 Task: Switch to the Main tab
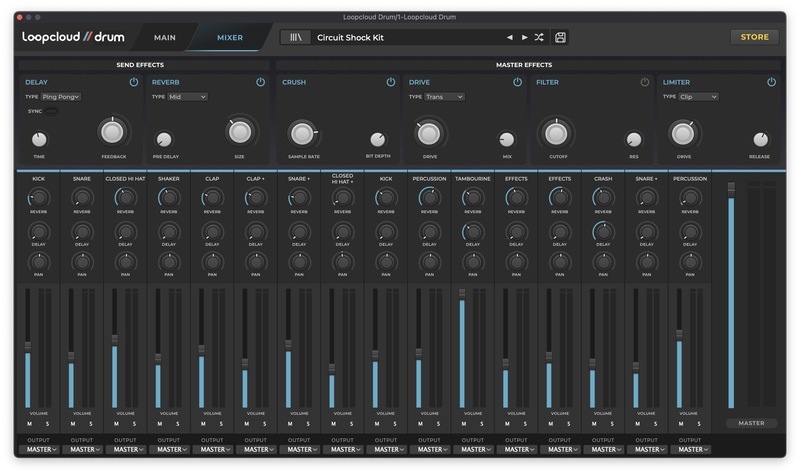point(165,37)
